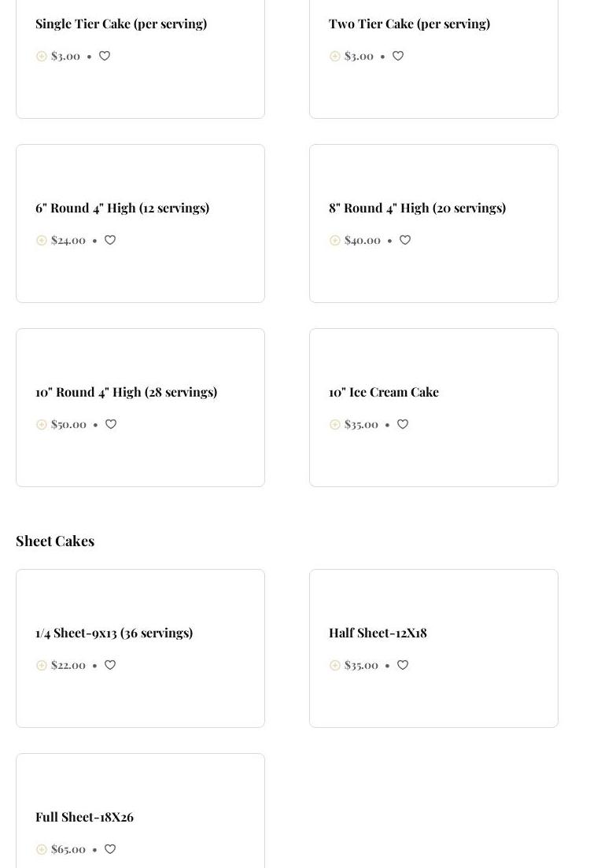Click plus icon for Two Tier Cake
Image resolution: width=590 pixels, height=868 pixels.
pos(335,56)
